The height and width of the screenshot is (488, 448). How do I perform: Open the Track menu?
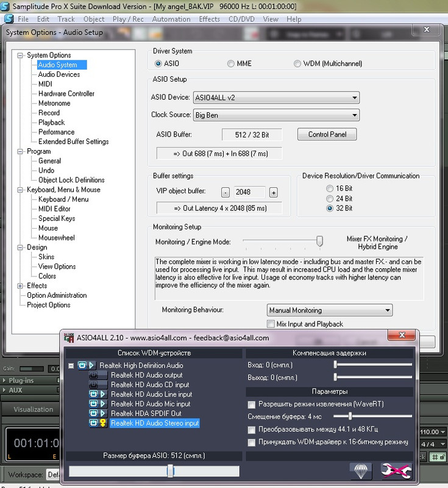click(66, 19)
